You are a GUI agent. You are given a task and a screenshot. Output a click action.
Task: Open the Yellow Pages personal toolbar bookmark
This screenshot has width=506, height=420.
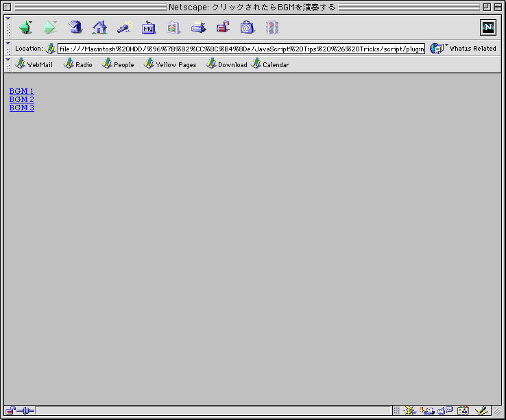coord(170,64)
